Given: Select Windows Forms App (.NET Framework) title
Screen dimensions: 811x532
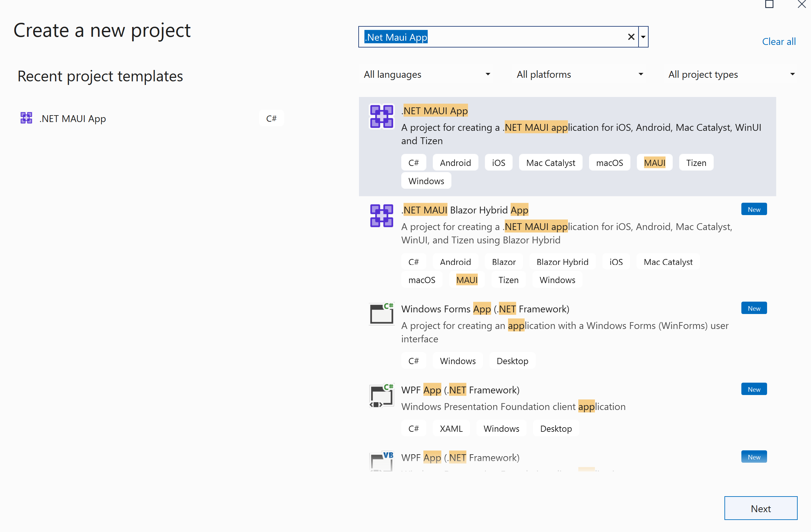Looking at the screenshot, I should [x=485, y=309].
